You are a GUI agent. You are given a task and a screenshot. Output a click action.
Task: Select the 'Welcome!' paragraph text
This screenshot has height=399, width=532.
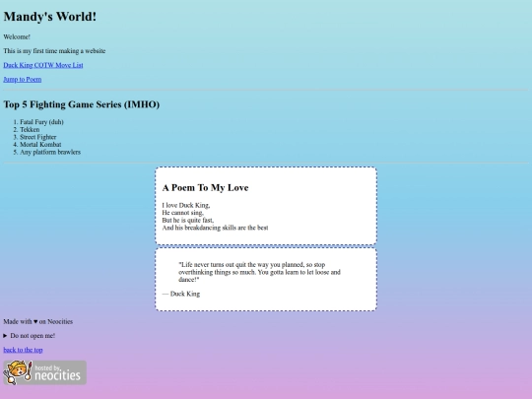click(x=17, y=36)
